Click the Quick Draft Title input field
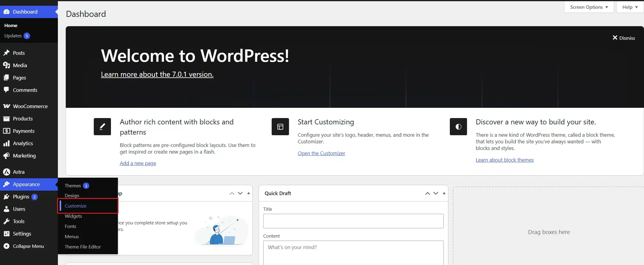 point(353,221)
